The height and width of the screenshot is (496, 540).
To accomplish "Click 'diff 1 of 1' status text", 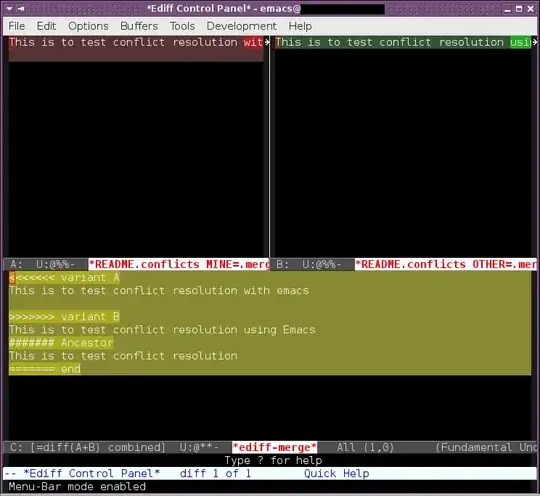I will (215, 474).
